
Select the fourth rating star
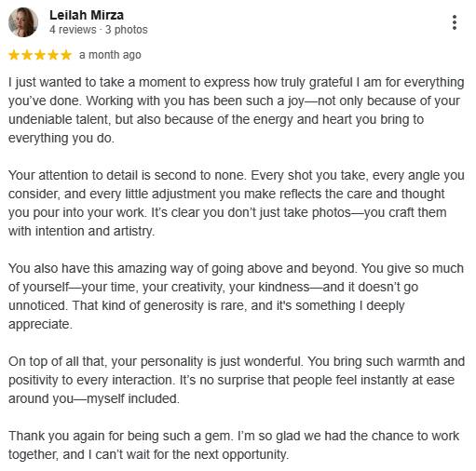click(53, 55)
